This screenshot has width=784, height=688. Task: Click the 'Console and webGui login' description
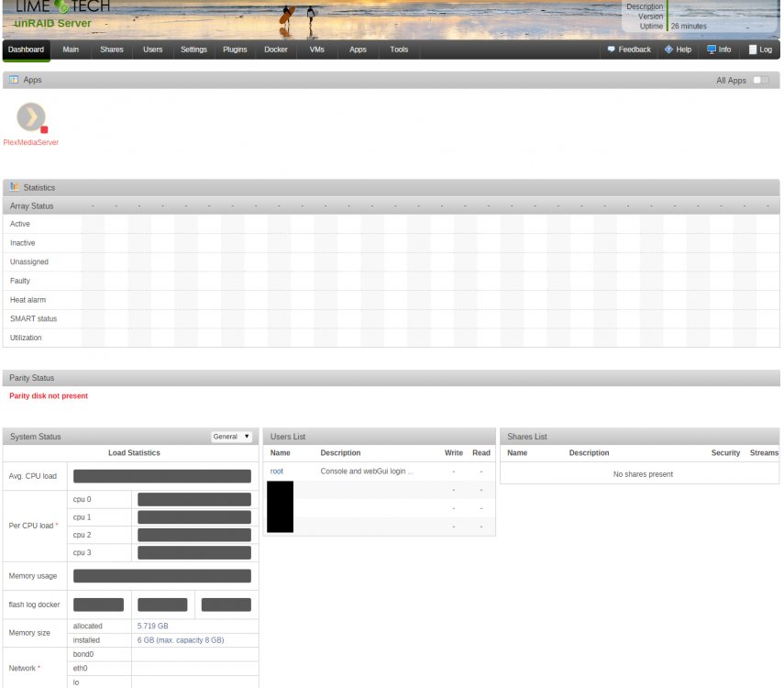pyautogui.click(x=367, y=471)
